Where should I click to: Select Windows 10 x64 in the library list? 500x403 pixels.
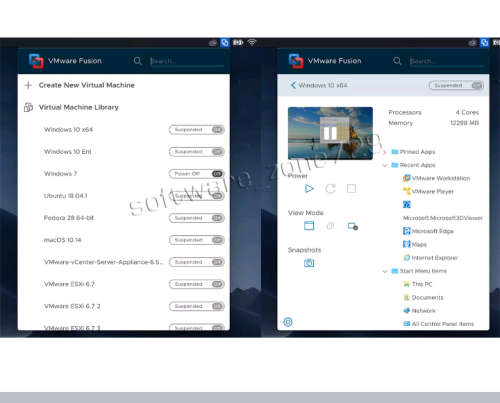click(68, 130)
